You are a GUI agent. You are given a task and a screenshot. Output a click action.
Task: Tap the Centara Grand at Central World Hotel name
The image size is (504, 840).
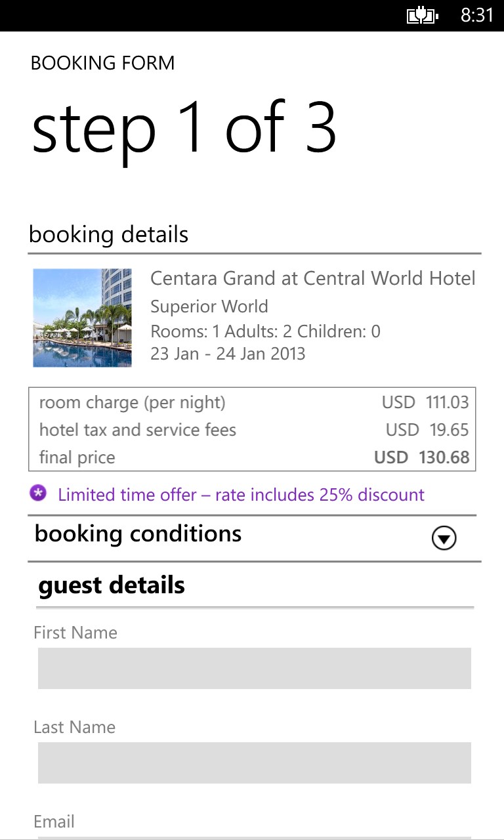click(312, 278)
